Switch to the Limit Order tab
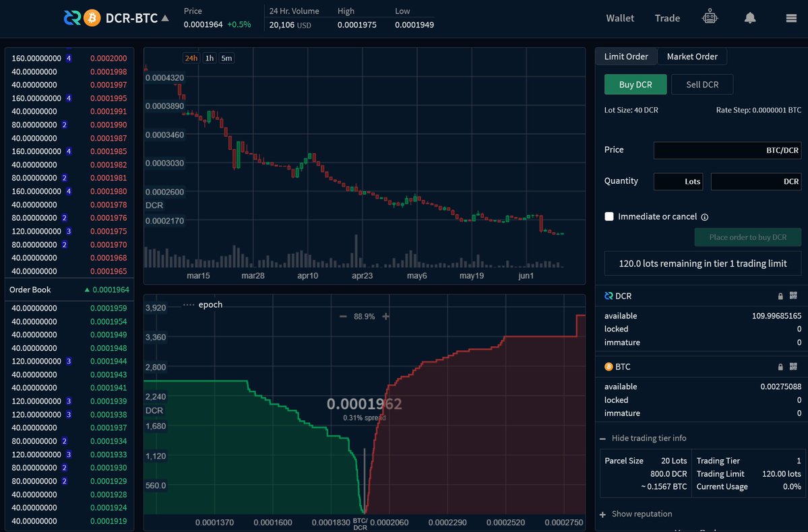 pyautogui.click(x=626, y=56)
